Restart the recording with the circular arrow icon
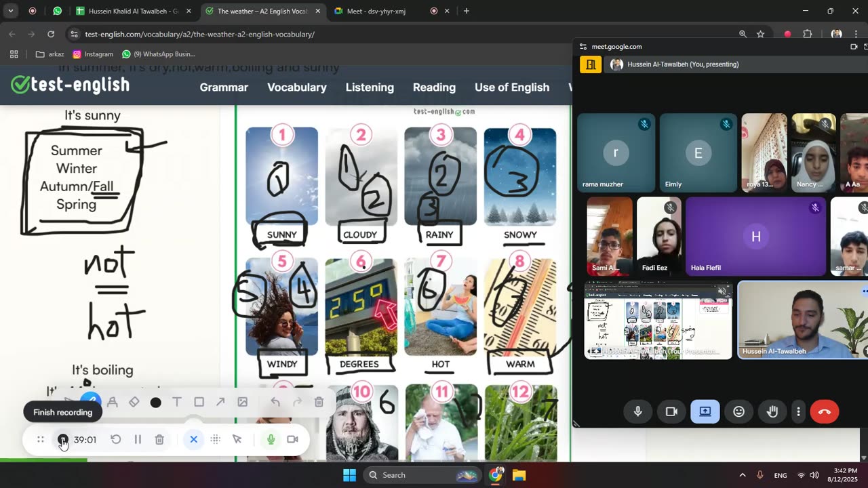This screenshot has height=488, width=868. [116, 440]
